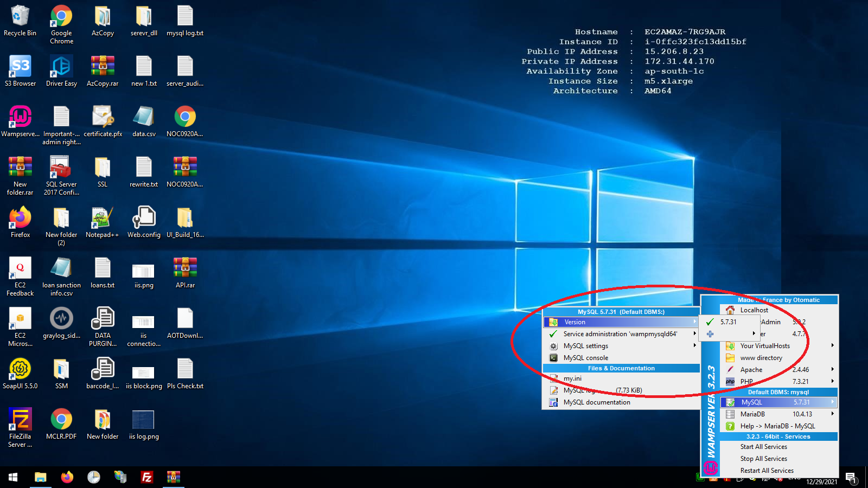The height and width of the screenshot is (488, 868).
Task: Select the API.rar archive icon
Action: (185, 273)
